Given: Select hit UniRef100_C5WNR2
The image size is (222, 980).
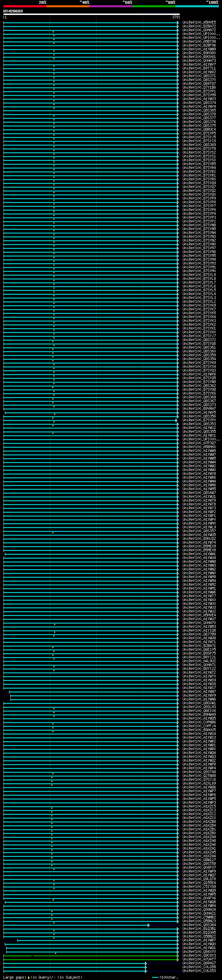Looking at the screenshot, I should pyautogui.click(x=199, y=917).
